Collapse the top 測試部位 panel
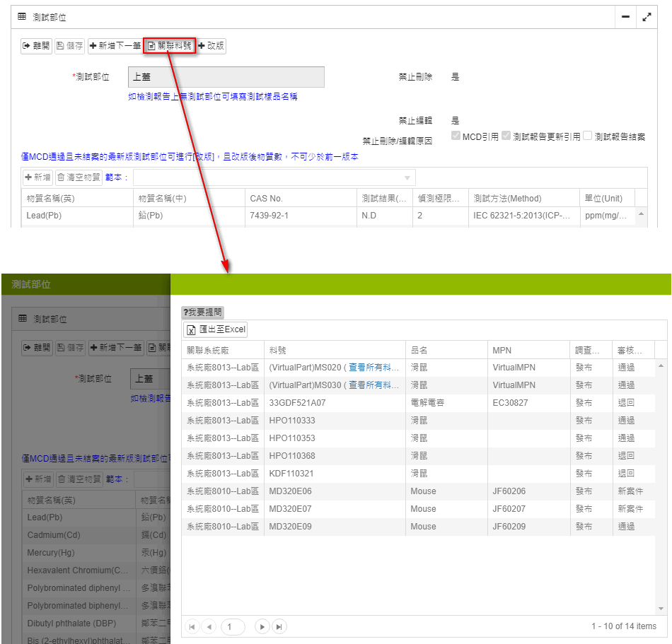 tap(625, 17)
